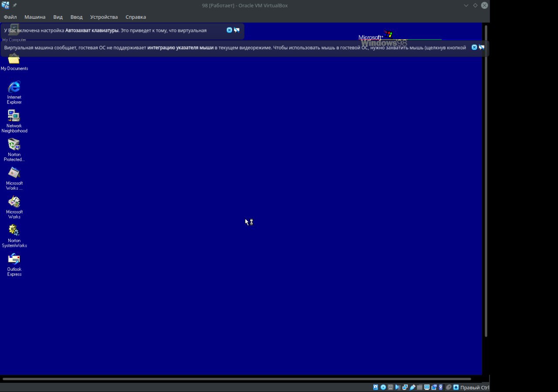Maximize the VirtualBox window

click(475, 5)
